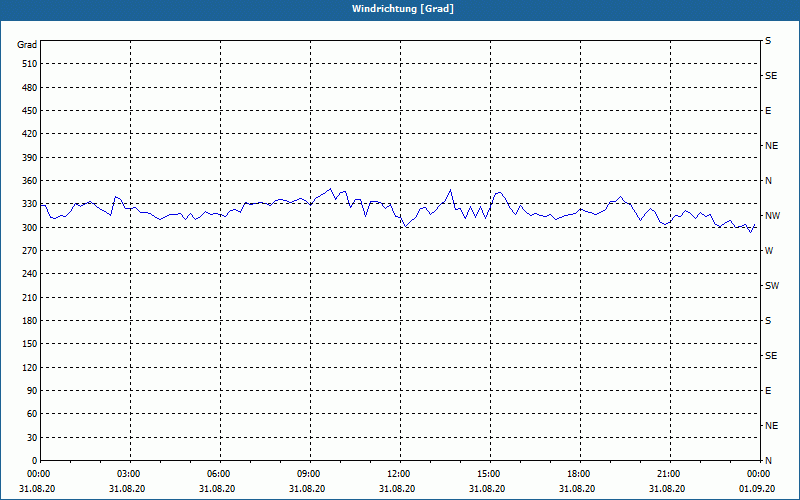Click the y-axis value 480
This screenshot has width=800, height=500.
(x=30, y=87)
